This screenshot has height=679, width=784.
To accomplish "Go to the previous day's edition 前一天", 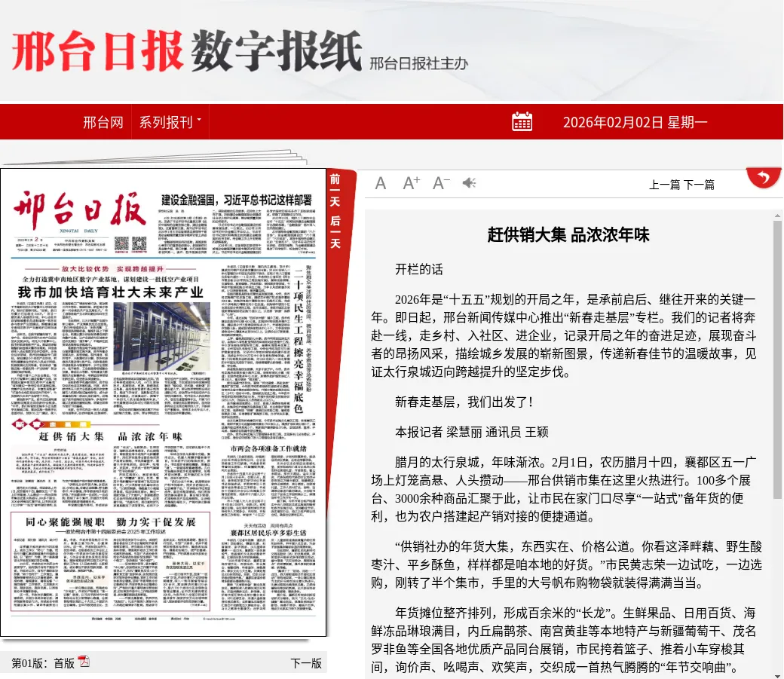I will tap(335, 191).
